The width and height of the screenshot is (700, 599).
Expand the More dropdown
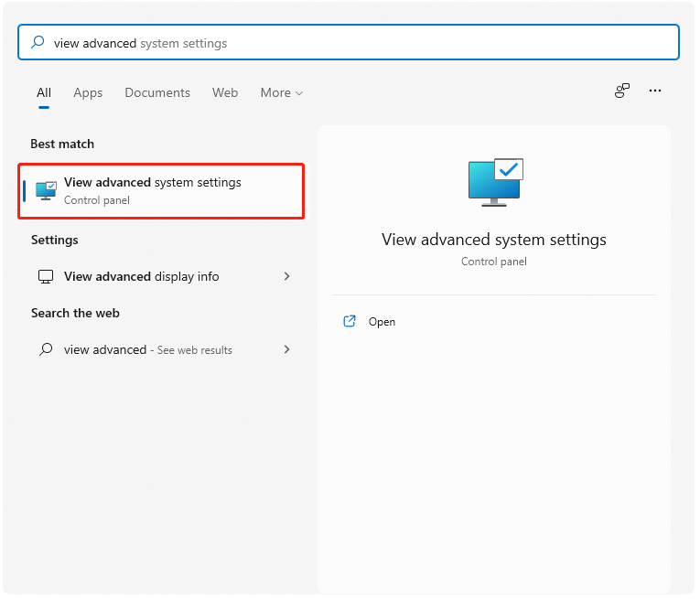pos(282,92)
